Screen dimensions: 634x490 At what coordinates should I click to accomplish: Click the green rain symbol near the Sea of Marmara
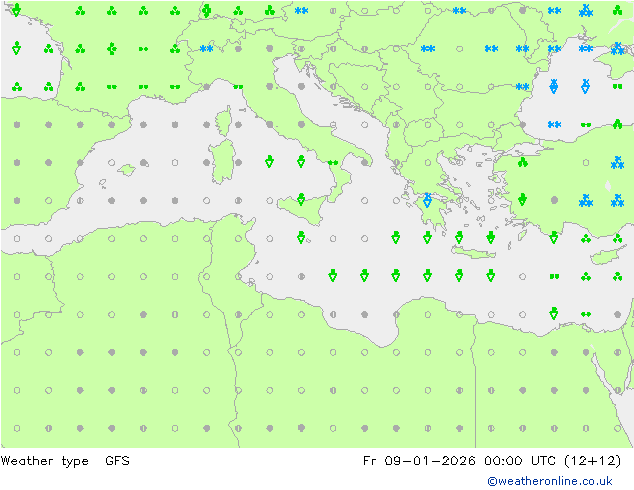522,163
